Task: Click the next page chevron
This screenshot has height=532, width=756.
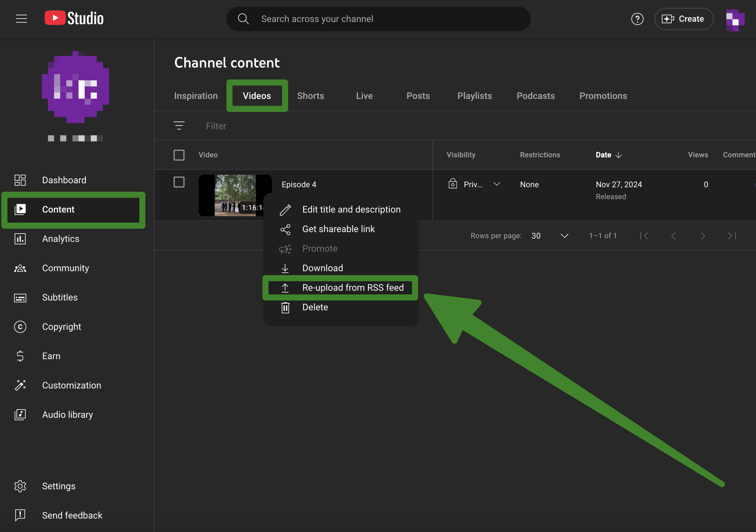Action: [x=702, y=235]
